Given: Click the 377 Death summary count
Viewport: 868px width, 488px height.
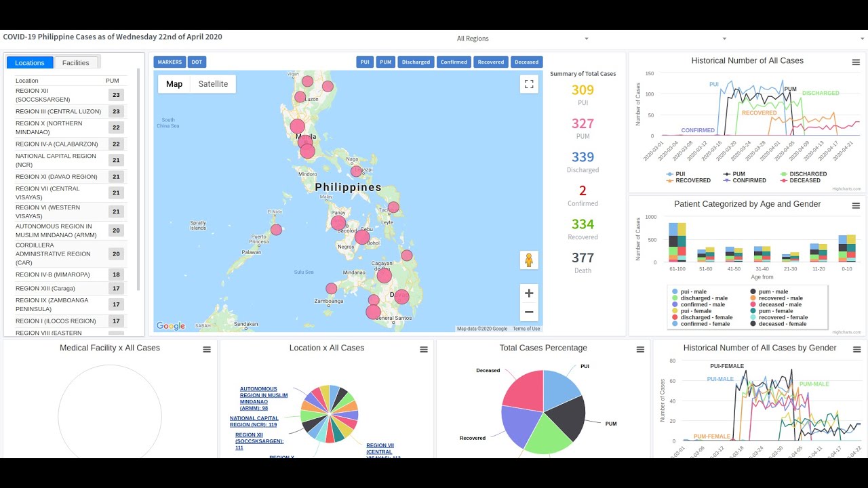Looking at the screenshot, I should point(583,258).
